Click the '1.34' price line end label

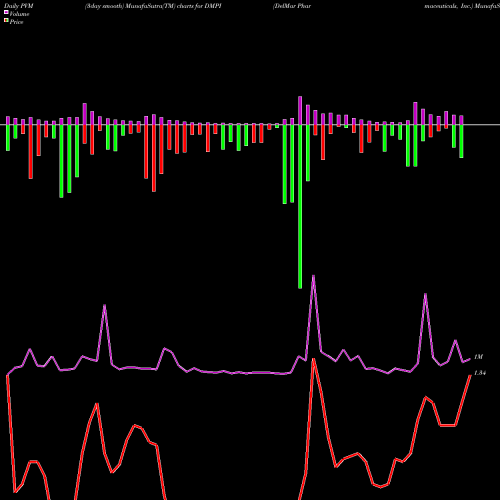click(x=480, y=373)
